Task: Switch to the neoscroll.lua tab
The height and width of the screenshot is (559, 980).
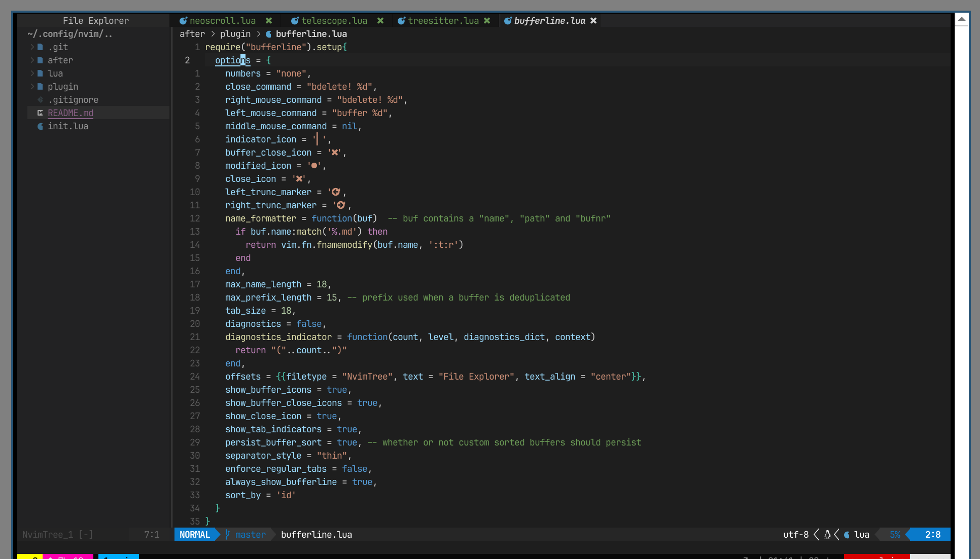Action: (222, 21)
